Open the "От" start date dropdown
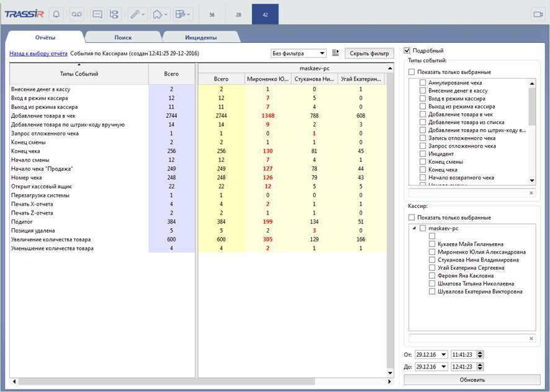The image size is (550, 392). [443, 355]
